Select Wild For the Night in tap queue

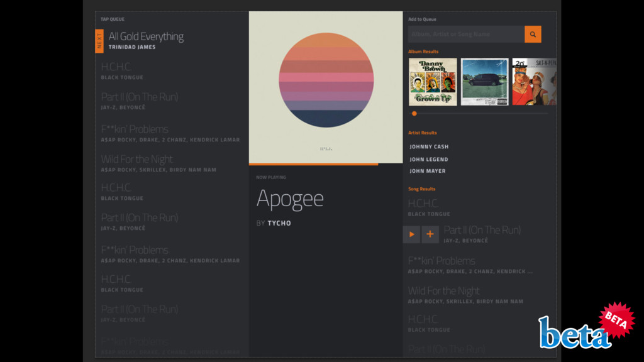pos(158,163)
